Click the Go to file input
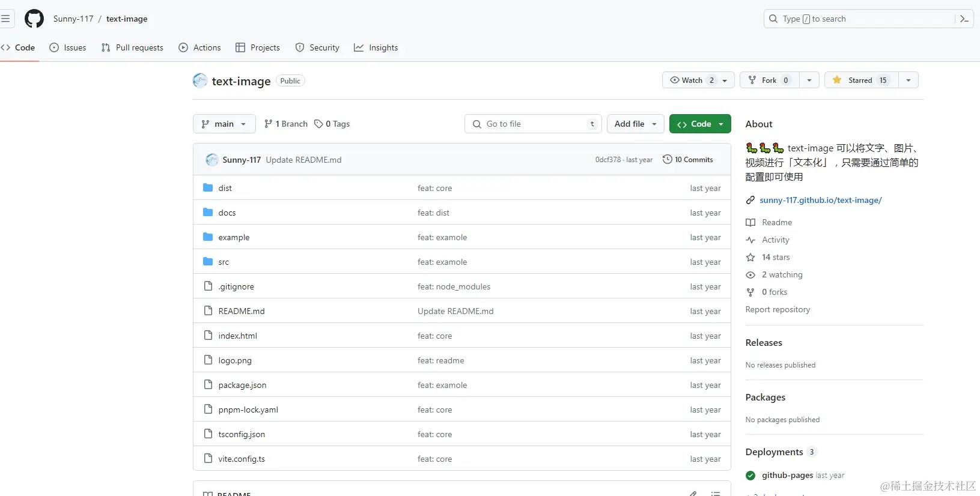This screenshot has width=980, height=496. [534, 124]
